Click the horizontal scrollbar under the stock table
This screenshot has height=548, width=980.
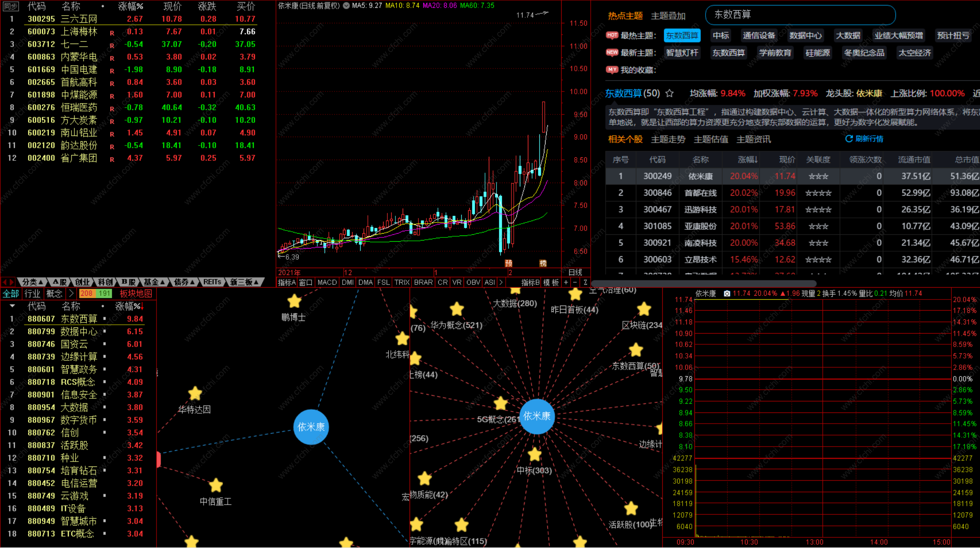click(x=704, y=284)
